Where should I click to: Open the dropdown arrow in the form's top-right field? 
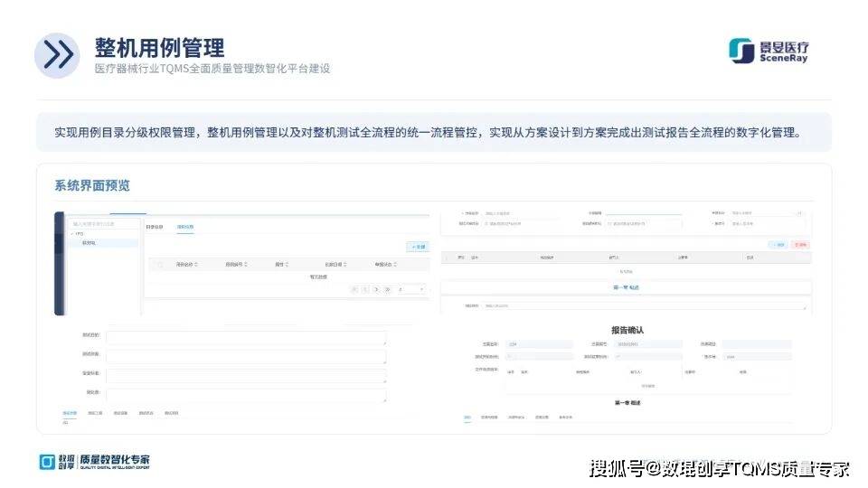click(799, 213)
